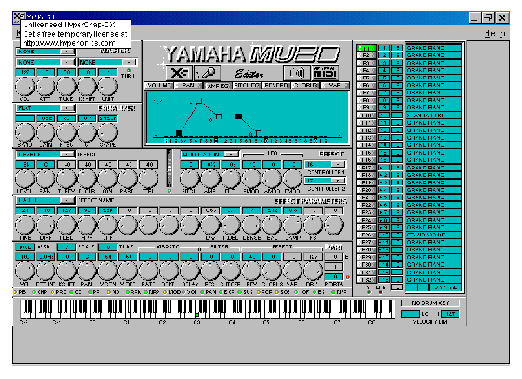Toggle the MOD controller indicator
Viewport: 522px width, 379px height.
pyautogui.click(x=166, y=292)
